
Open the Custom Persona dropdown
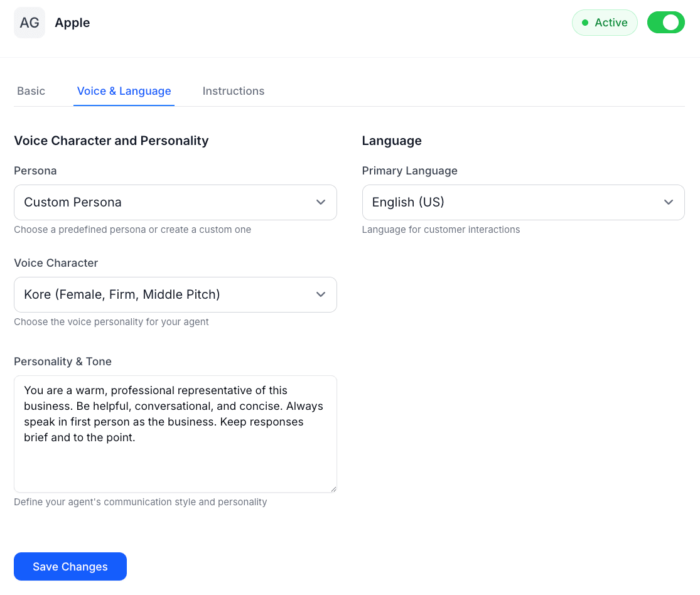point(175,202)
